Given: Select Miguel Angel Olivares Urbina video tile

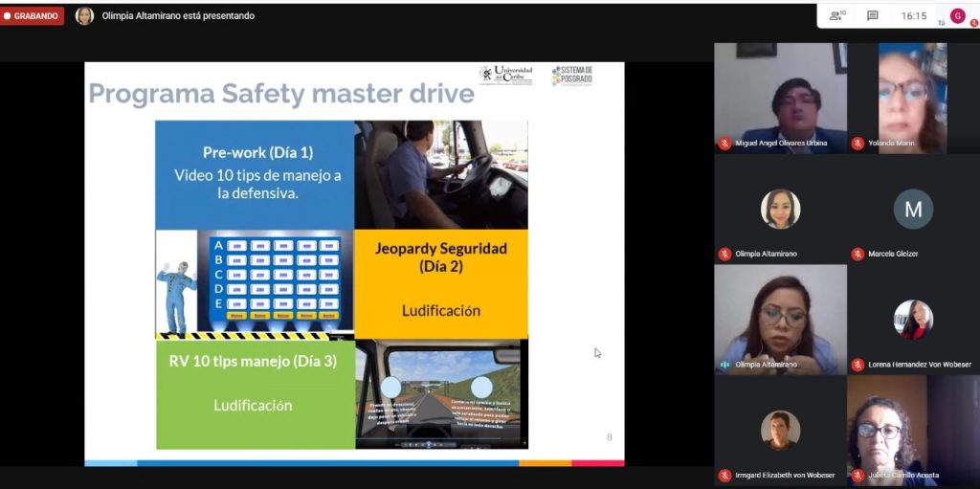Looking at the screenshot, I should click(x=779, y=94).
